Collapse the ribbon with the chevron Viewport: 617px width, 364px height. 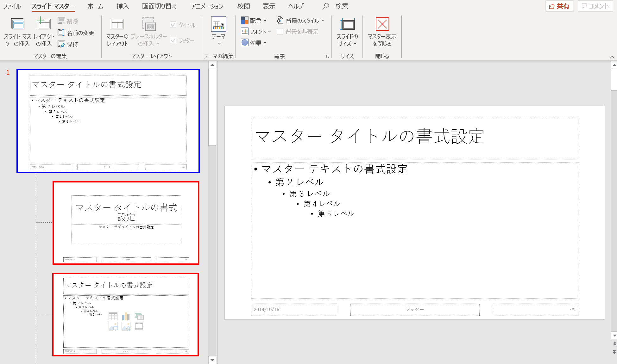[x=612, y=57]
